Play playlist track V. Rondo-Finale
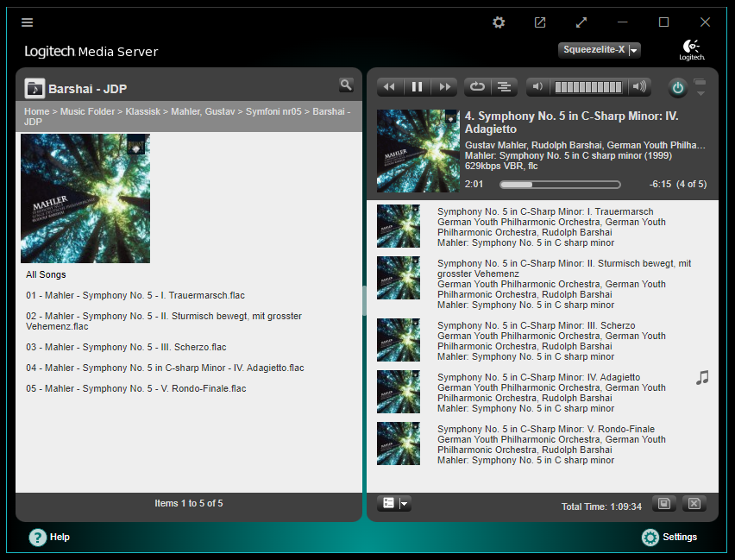735x560 pixels. pos(546,429)
